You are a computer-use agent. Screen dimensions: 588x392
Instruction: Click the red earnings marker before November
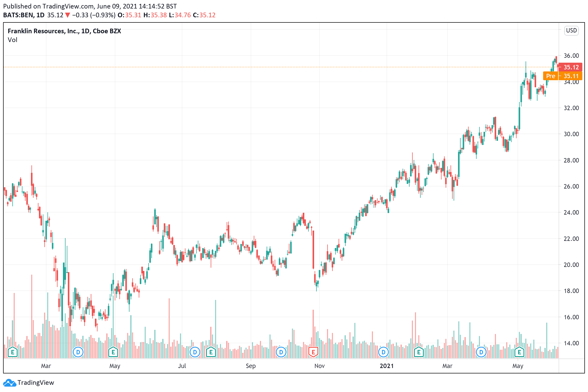click(313, 352)
